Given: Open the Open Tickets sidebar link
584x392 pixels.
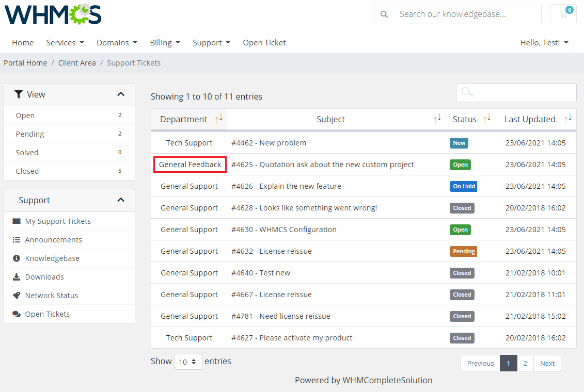Looking at the screenshot, I should pos(48,314).
